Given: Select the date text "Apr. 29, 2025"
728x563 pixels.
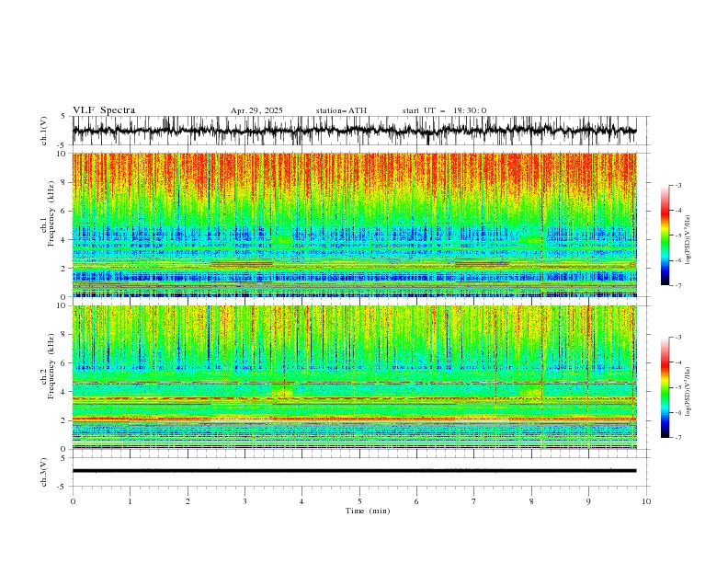Looking at the screenshot, I should (256, 110).
